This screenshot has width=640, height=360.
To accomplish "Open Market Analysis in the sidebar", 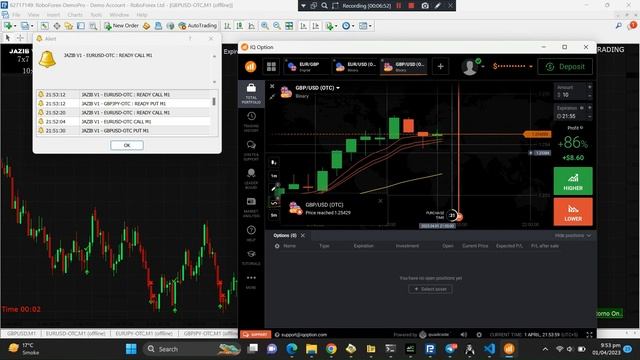I will click(251, 207).
